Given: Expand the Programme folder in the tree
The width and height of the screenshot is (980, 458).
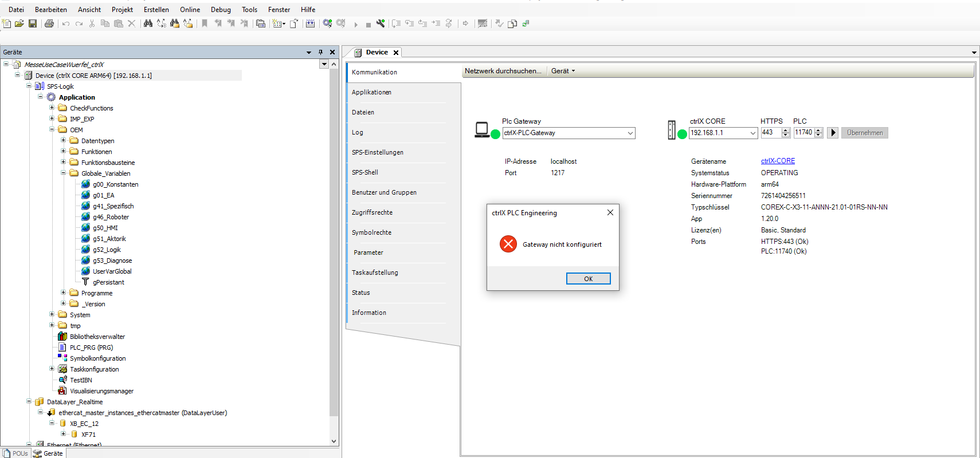Looking at the screenshot, I should pyautogui.click(x=64, y=293).
